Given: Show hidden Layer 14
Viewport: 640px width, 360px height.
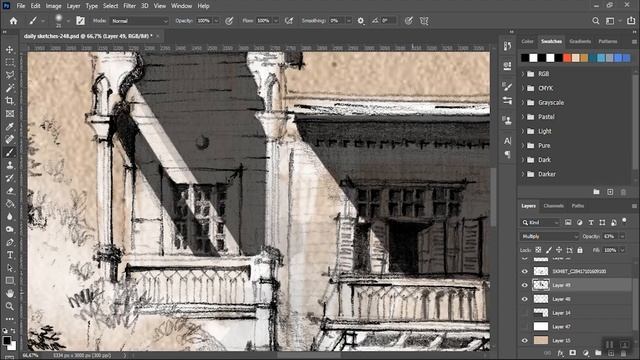Looking at the screenshot, I should point(525,313).
